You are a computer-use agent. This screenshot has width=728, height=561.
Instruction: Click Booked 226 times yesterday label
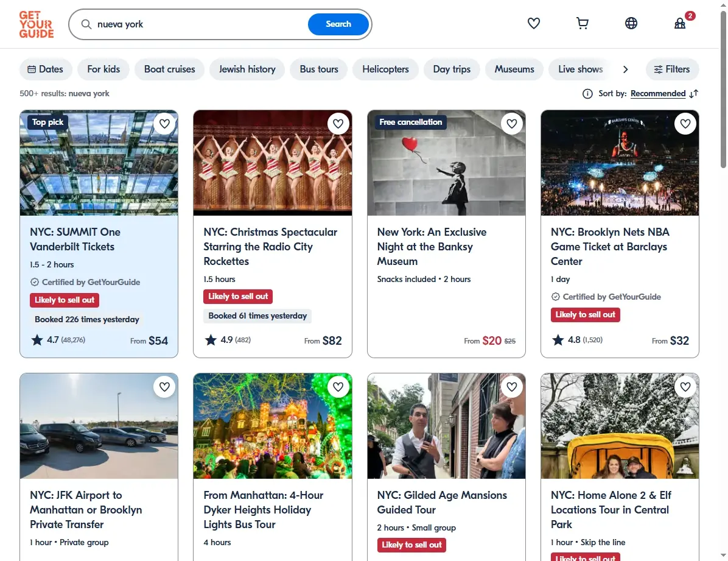tap(87, 319)
